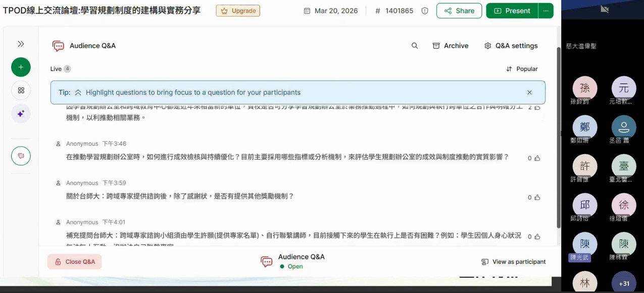Click the Share button

[x=459, y=11]
